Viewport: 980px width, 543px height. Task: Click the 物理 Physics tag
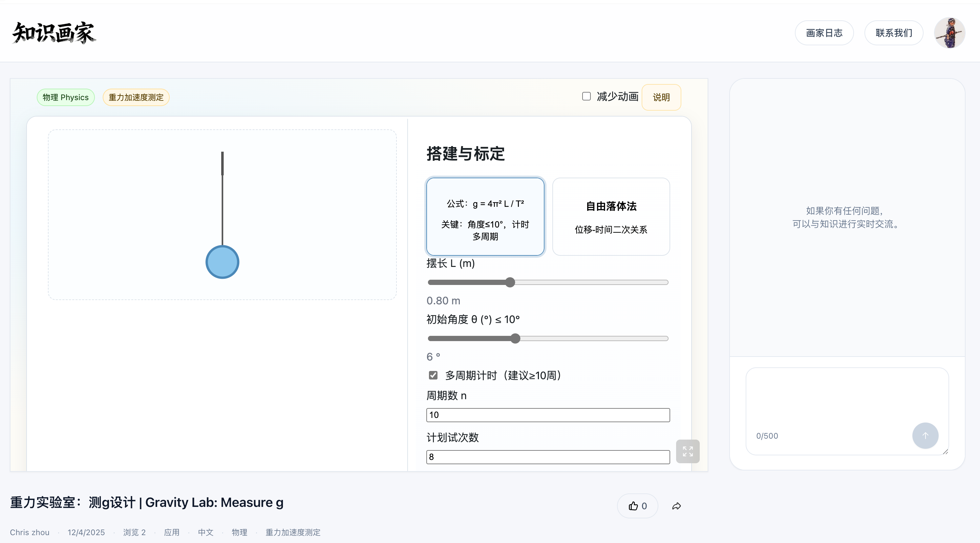pos(66,98)
